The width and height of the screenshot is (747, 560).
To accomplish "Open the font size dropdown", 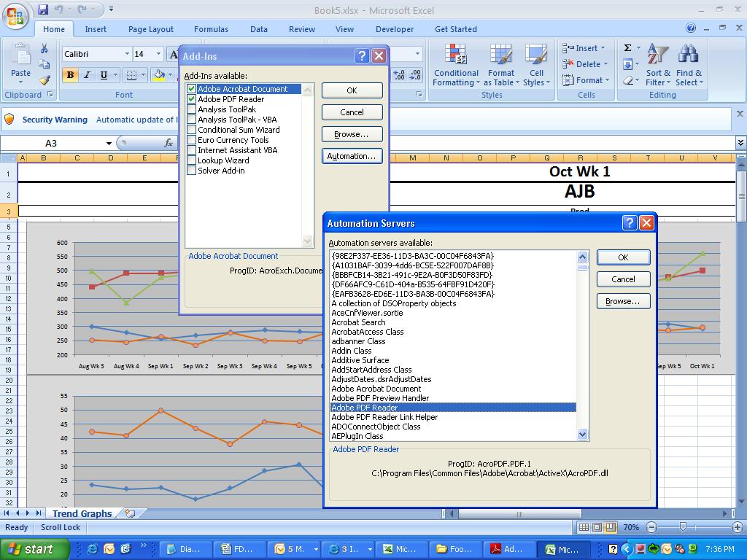I will pyautogui.click(x=159, y=54).
